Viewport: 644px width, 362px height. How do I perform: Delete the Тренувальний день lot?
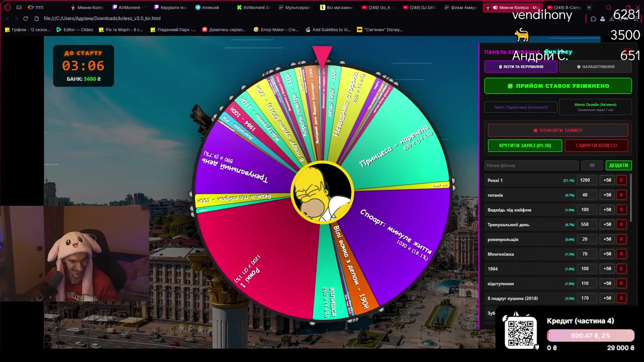click(x=621, y=224)
